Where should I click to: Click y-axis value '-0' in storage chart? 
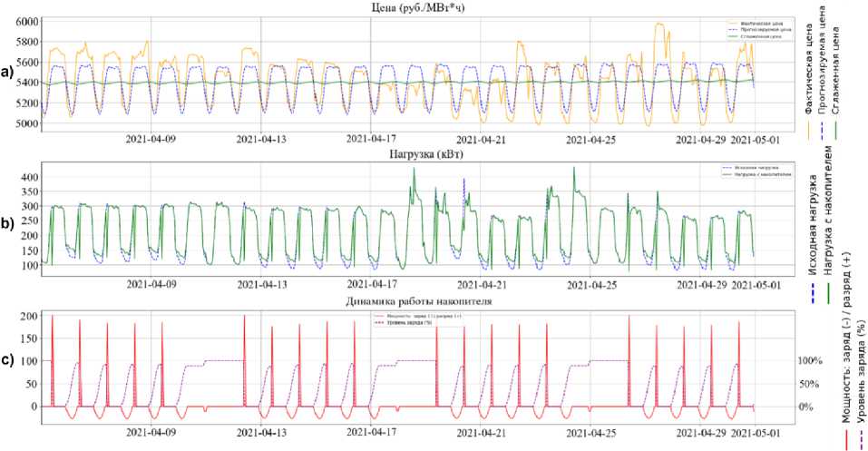point(34,407)
